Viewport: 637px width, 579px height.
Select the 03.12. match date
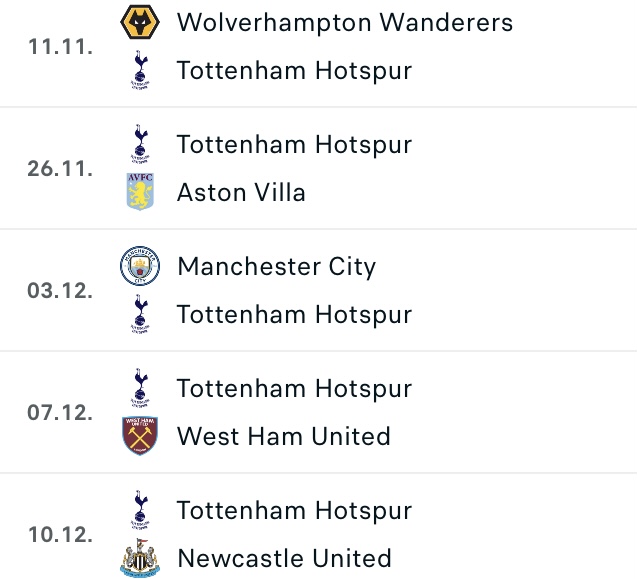(x=60, y=291)
